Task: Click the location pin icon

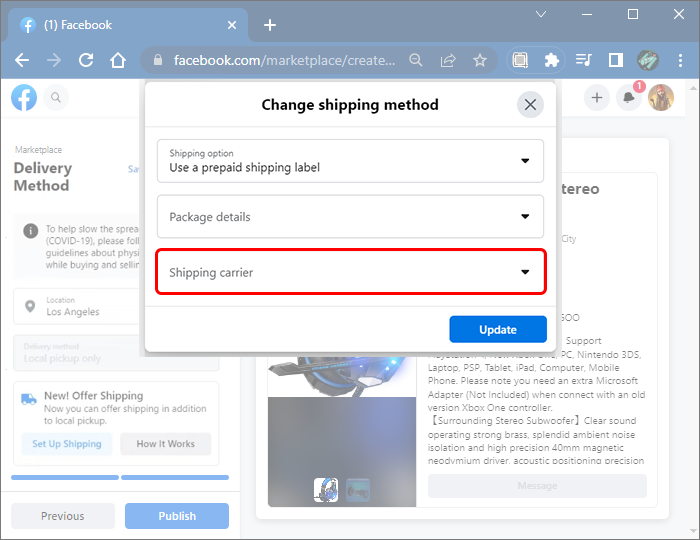Action: click(30, 306)
